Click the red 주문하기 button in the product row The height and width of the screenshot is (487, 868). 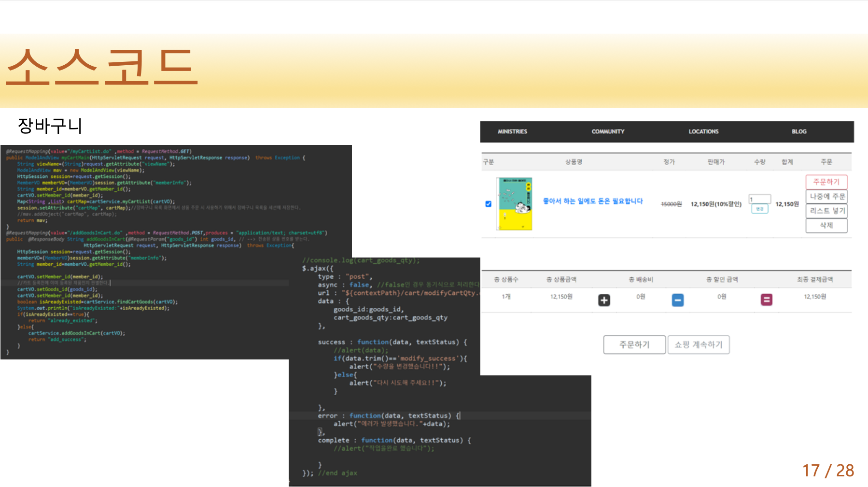pyautogui.click(x=826, y=182)
